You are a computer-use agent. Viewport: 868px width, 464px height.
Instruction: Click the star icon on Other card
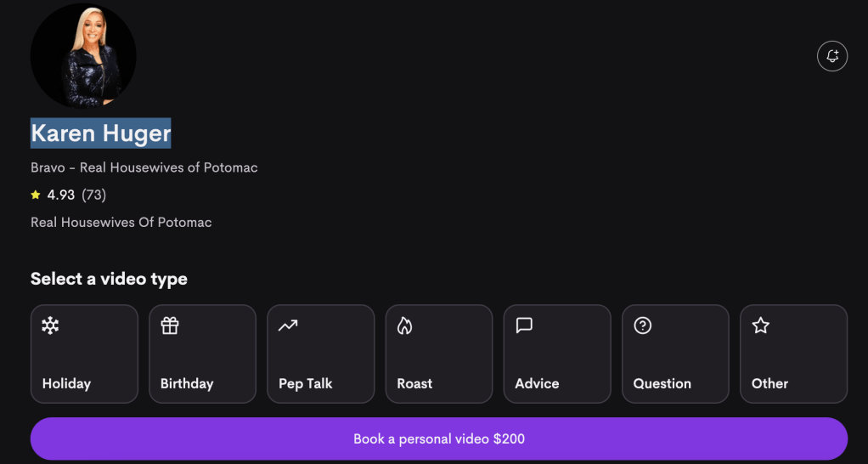tap(761, 325)
